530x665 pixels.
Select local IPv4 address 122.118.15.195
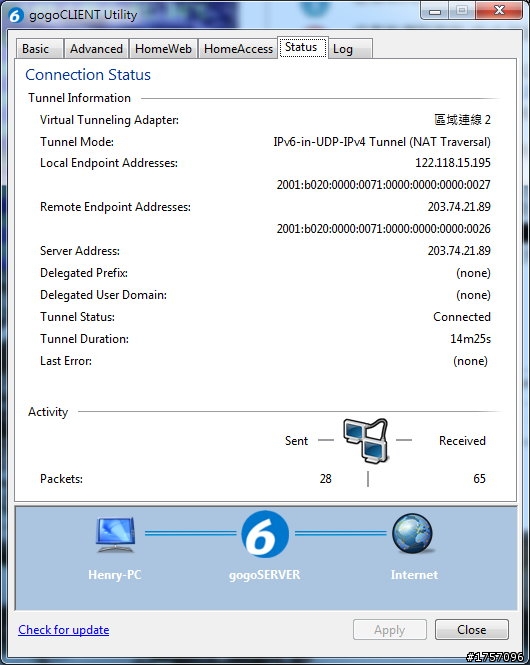pos(452,163)
